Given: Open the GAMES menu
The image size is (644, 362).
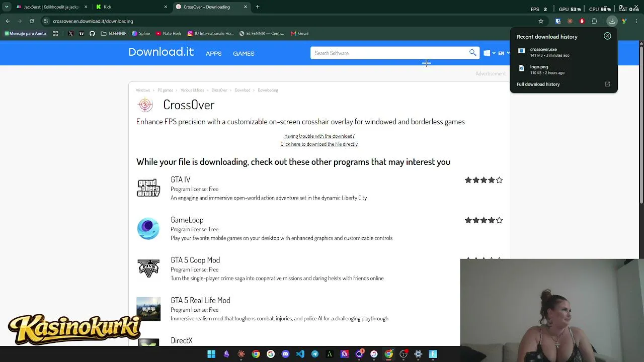Looking at the screenshot, I should [x=244, y=53].
